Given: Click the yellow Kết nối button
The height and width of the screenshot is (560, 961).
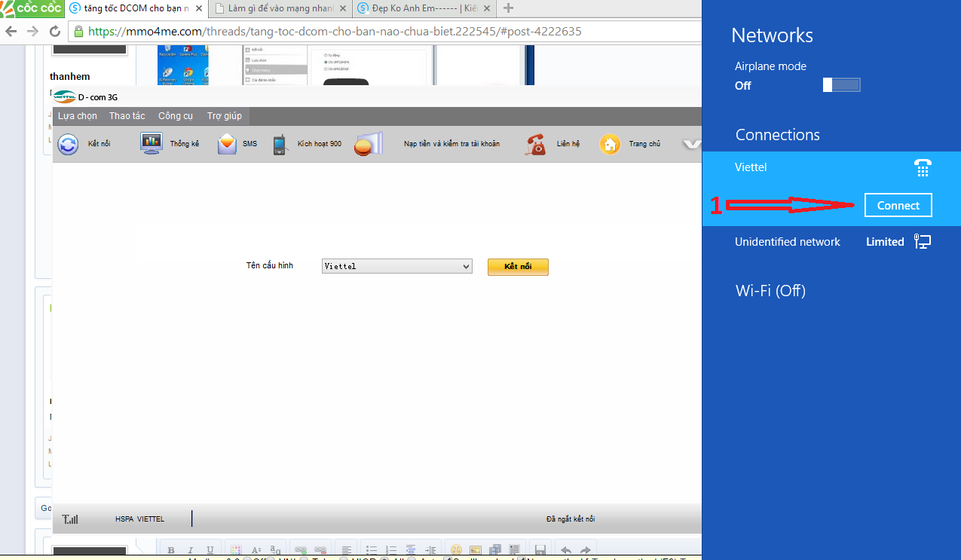Looking at the screenshot, I should tap(518, 267).
